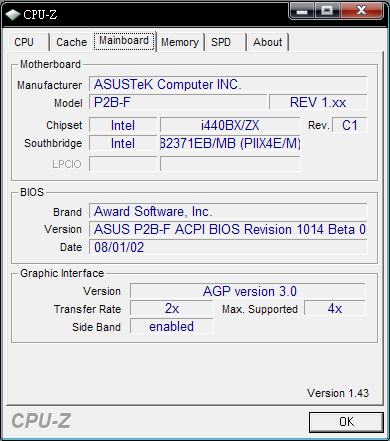Click the i440BX/ZX chipset field
This screenshot has height=441, width=390.
230,125
